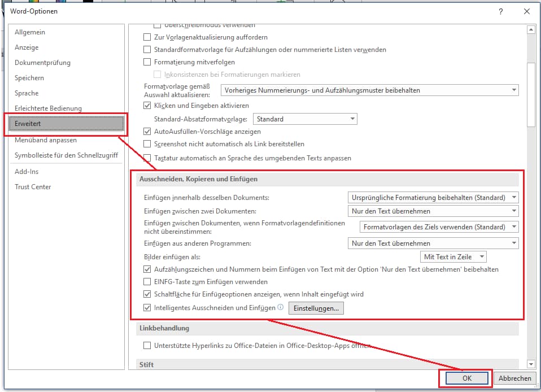Image resolution: width=541 pixels, height=392 pixels.
Task: Enable 'Screenshot nicht automatisch als Link bereitstellen'
Action: (148, 144)
